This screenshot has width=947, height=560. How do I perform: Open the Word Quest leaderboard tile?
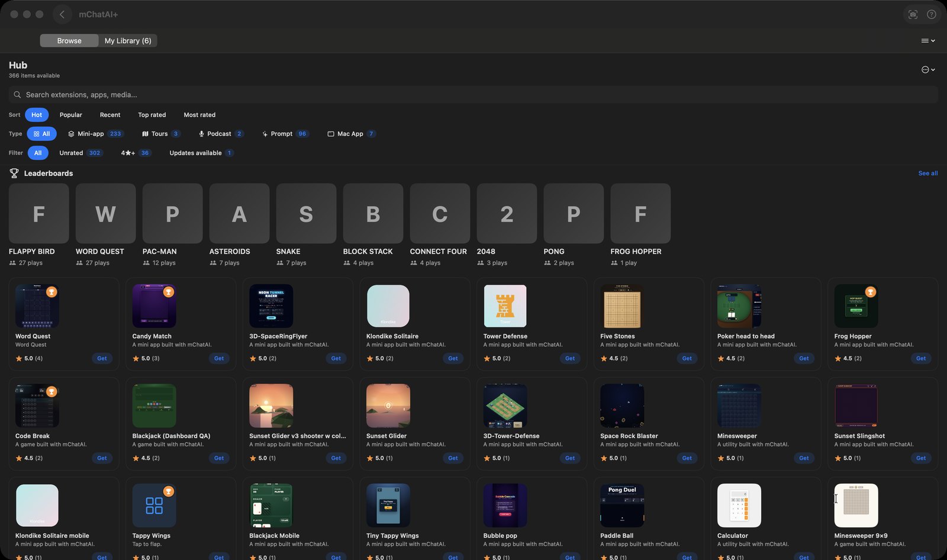(106, 214)
